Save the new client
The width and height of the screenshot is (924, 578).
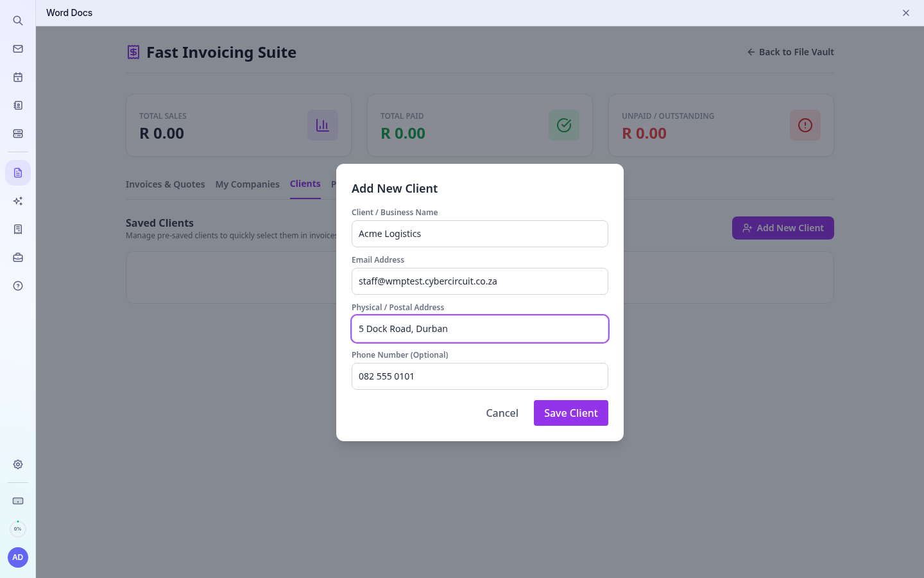(x=571, y=413)
